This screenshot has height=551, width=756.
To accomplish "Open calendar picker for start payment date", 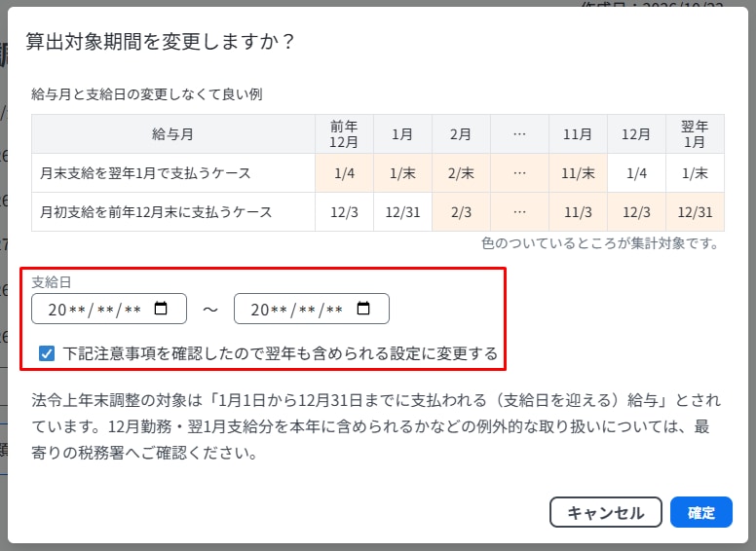I will tap(161, 309).
